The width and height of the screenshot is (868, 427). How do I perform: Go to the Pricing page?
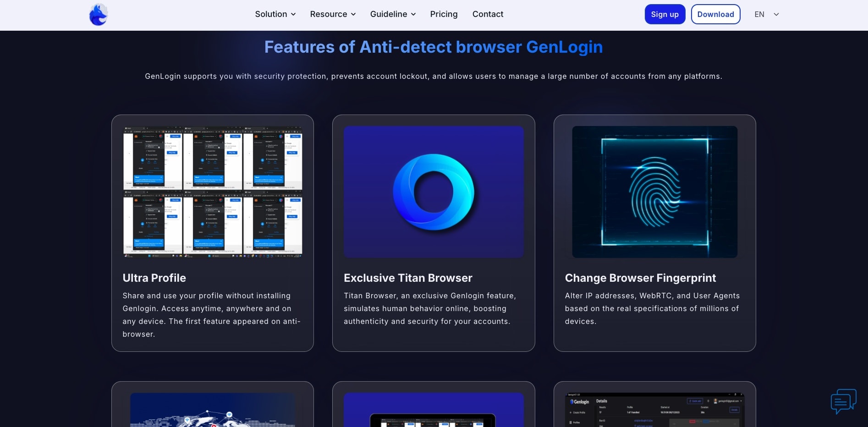[444, 14]
